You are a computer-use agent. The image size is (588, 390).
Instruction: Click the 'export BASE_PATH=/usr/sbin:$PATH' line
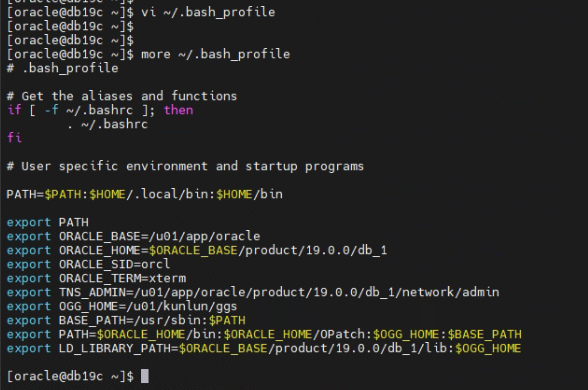[x=126, y=320]
